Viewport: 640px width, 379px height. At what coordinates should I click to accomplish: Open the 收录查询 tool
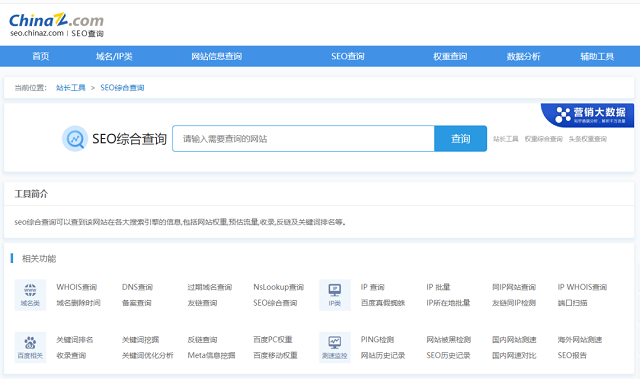(71, 355)
